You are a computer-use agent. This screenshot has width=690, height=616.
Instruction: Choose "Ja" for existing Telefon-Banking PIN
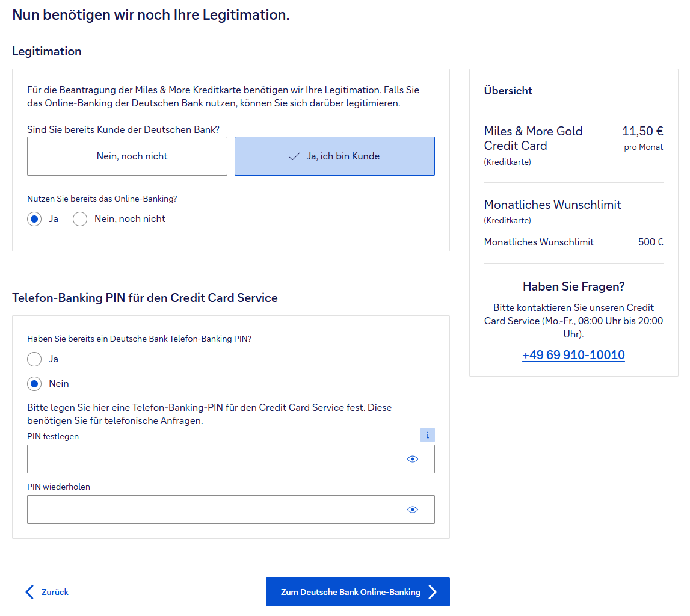tap(35, 359)
